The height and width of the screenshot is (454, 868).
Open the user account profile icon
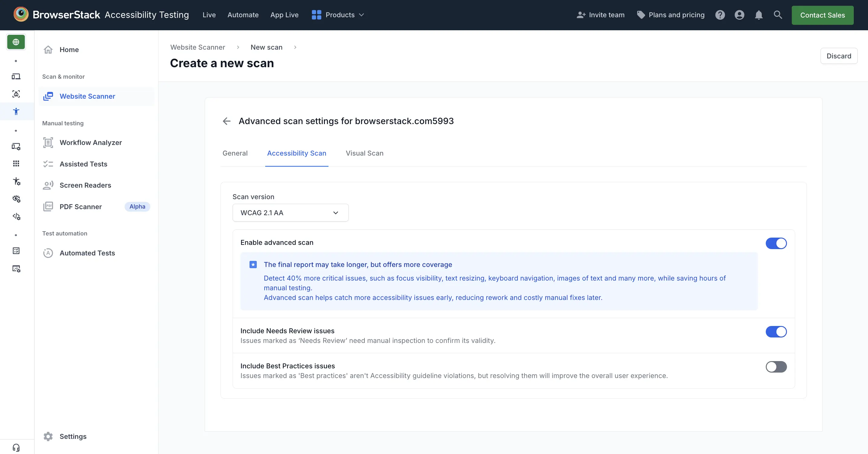tap(739, 15)
